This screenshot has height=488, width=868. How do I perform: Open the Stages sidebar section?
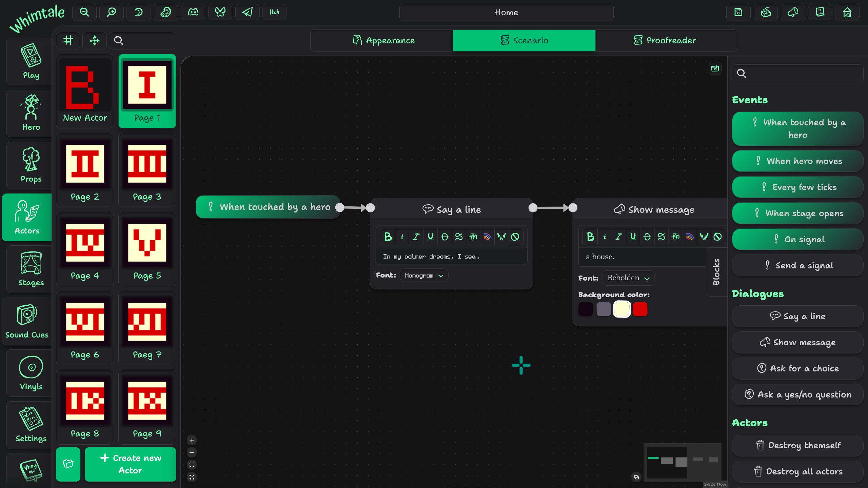click(31, 269)
